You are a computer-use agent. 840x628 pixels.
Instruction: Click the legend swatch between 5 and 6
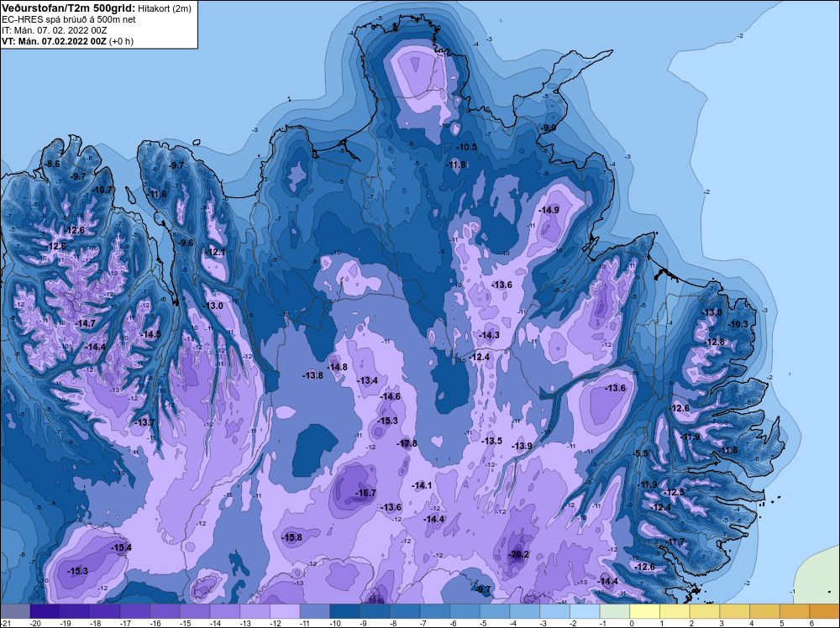pyautogui.click(x=795, y=611)
